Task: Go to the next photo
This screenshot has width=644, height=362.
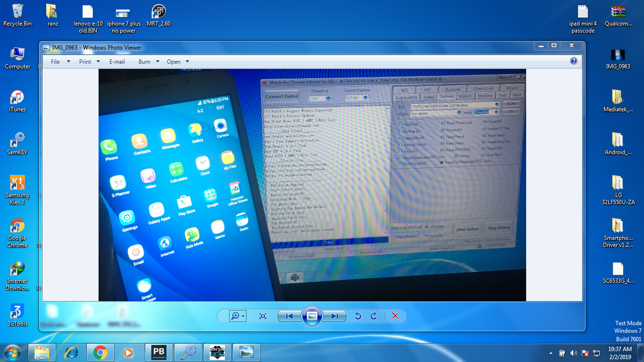Action: click(x=334, y=316)
